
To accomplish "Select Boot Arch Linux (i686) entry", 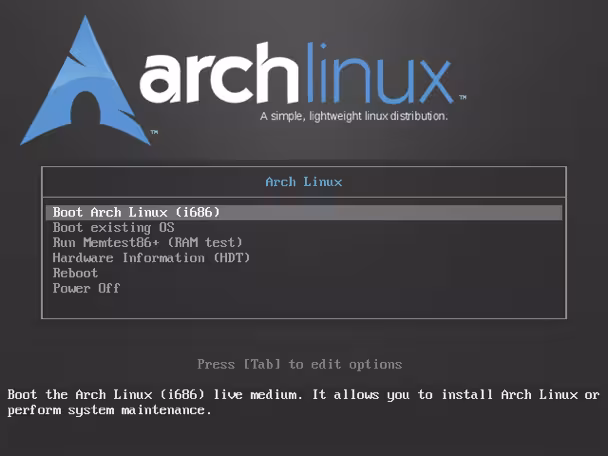I will [x=304, y=212].
